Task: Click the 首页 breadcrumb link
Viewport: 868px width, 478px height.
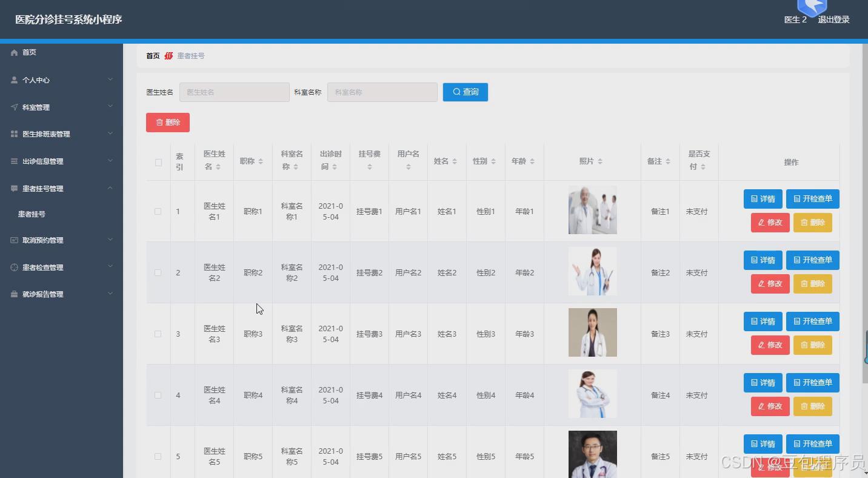Action: pyautogui.click(x=153, y=56)
